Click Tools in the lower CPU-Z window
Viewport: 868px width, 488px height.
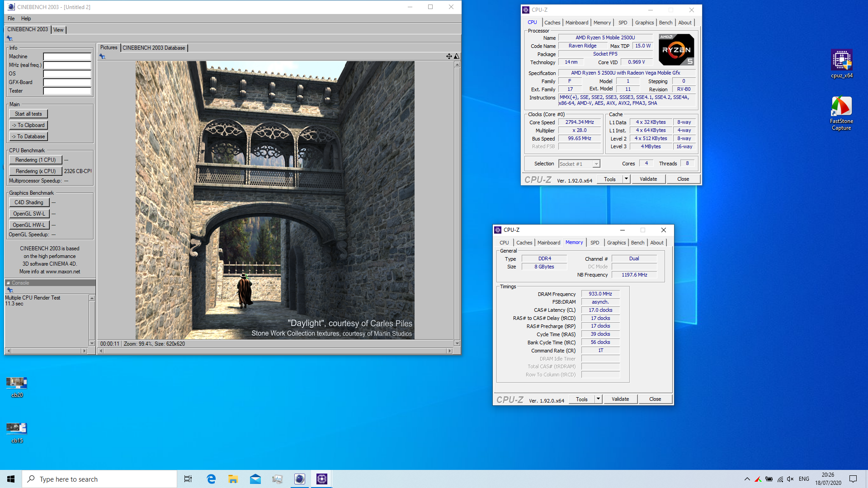tap(582, 399)
